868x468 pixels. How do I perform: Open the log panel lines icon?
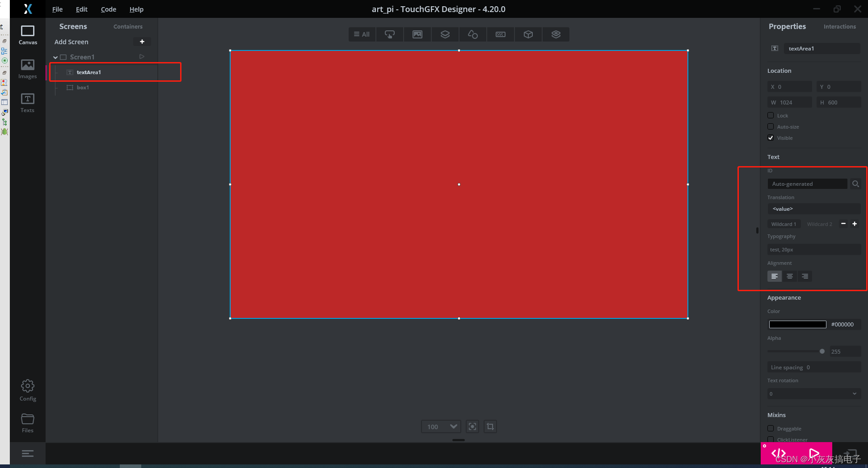tap(28, 453)
